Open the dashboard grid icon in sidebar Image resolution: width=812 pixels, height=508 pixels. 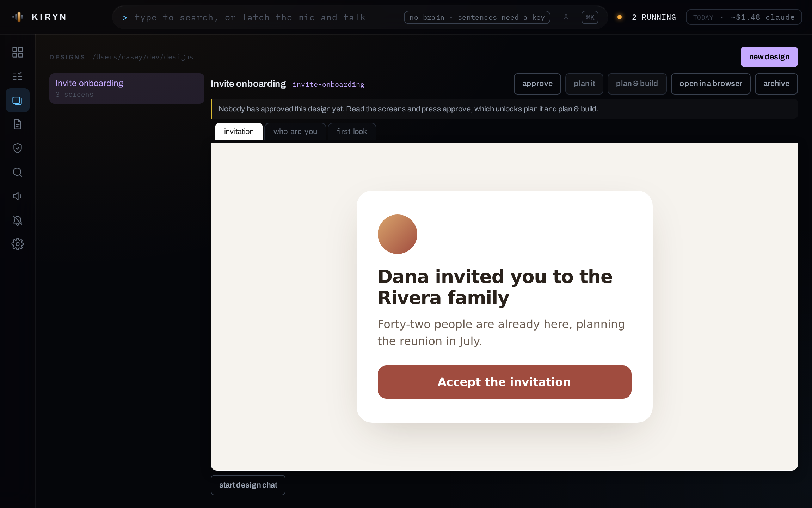coord(18,52)
